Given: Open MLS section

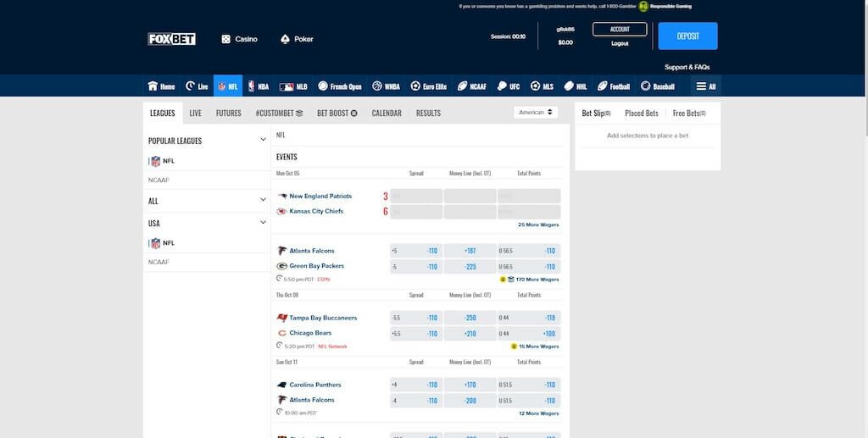Looking at the screenshot, I should click(542, 86).
